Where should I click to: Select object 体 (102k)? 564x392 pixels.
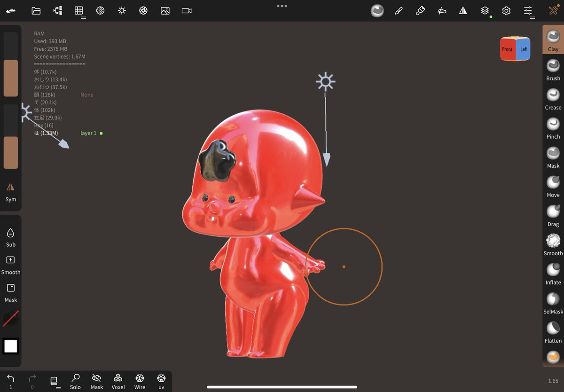point(45,110)
